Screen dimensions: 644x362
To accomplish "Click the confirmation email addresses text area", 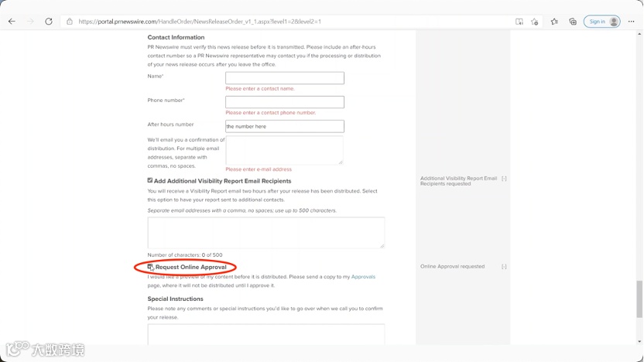I will pos(284,150).
